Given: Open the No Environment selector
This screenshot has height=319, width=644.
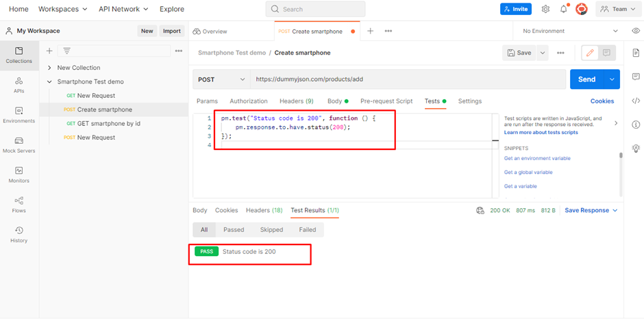Looking at the screenshot, I should [570, 31].
